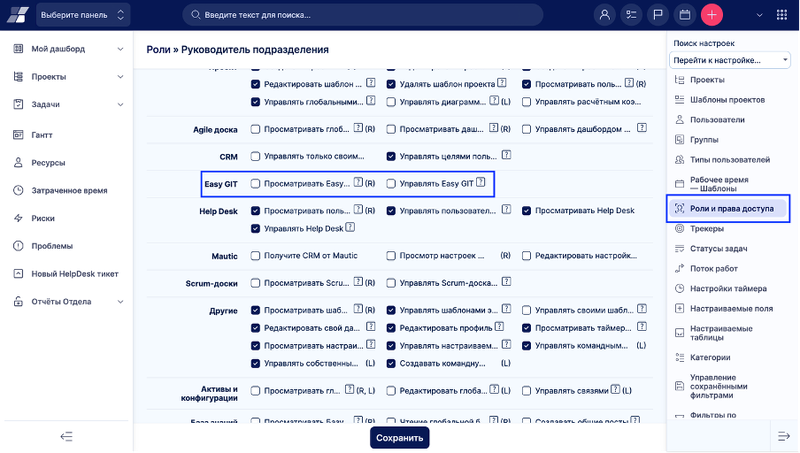Expand Задачи chevron in left sidebar
This screenshot has height=453, width=800.
coord(120,105)
